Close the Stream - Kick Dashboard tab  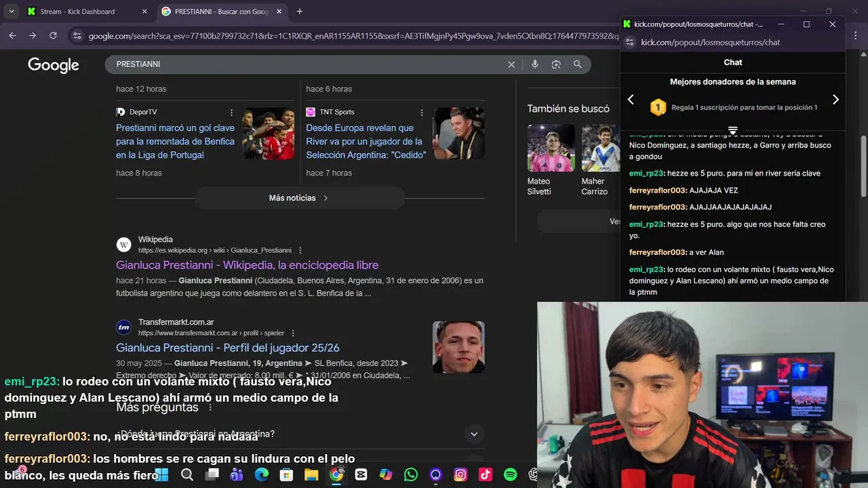pyautogui.click(x=144, y=12)
